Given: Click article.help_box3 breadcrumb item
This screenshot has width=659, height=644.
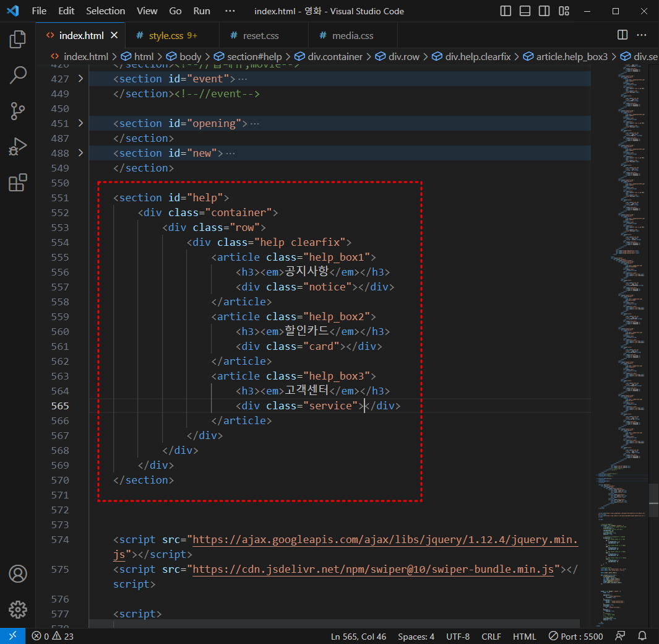Looking at the screenshot, I should click(x=566, y=56).
